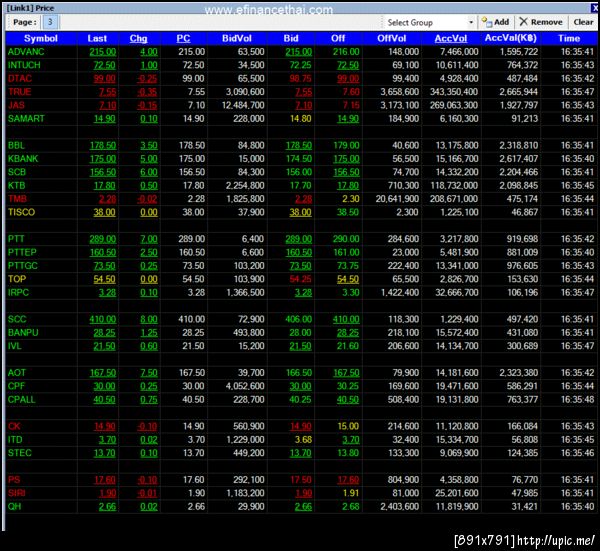This screenshot has width=600, height=551.
Task: Click BANPU bid price 28.00
Action: [300, 333]
